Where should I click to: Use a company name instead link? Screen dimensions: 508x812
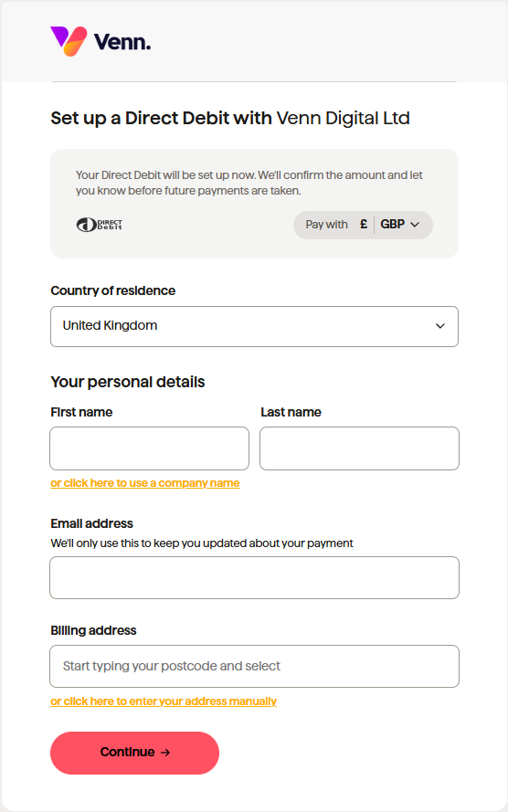pos(145,483)
